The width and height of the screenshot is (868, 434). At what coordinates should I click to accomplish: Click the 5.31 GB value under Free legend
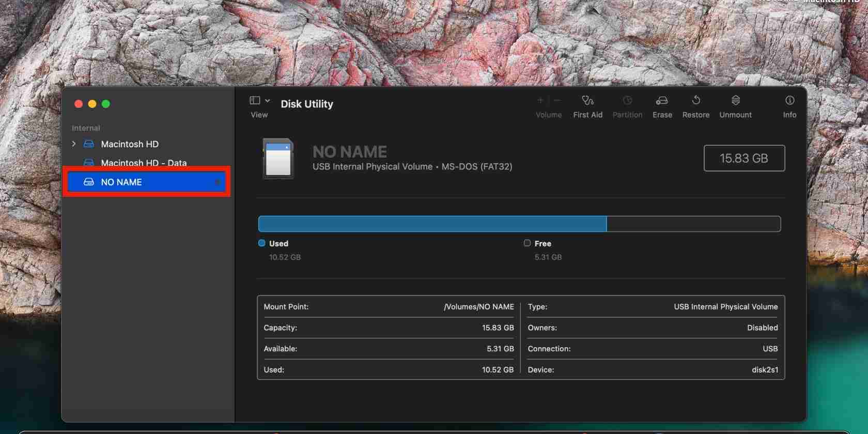point(548,257)
